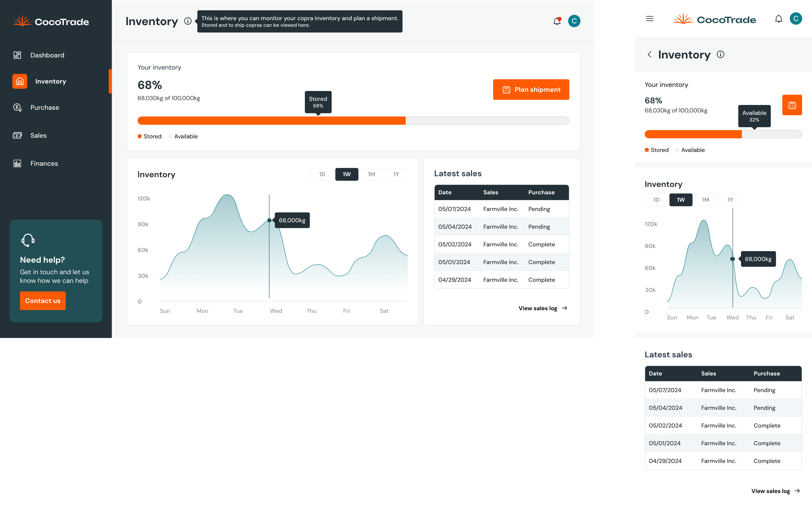
Task: Select desktop row dated 05/01/2024
Action: [x=502, y=262]
